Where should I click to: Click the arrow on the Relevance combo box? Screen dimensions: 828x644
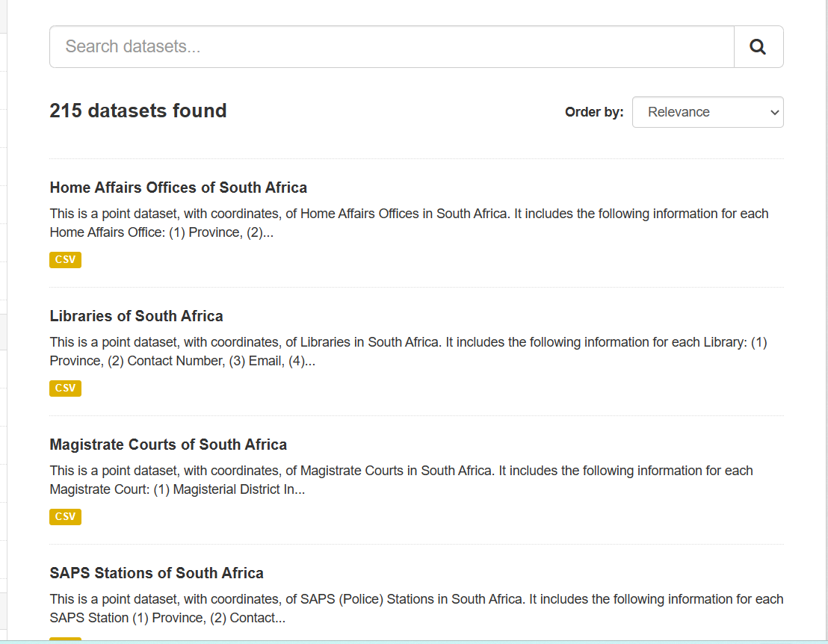pos(773,112)
